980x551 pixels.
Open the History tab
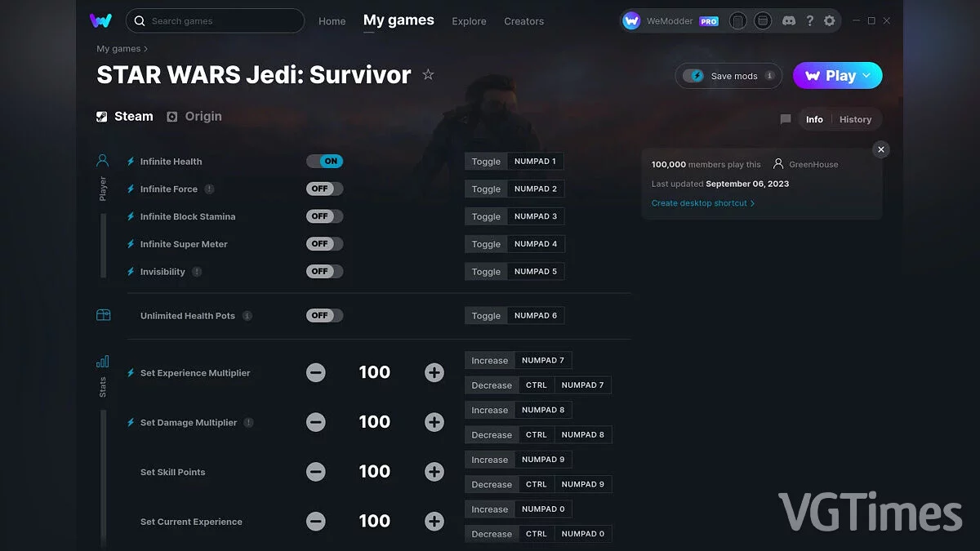[x=855, y=119]
